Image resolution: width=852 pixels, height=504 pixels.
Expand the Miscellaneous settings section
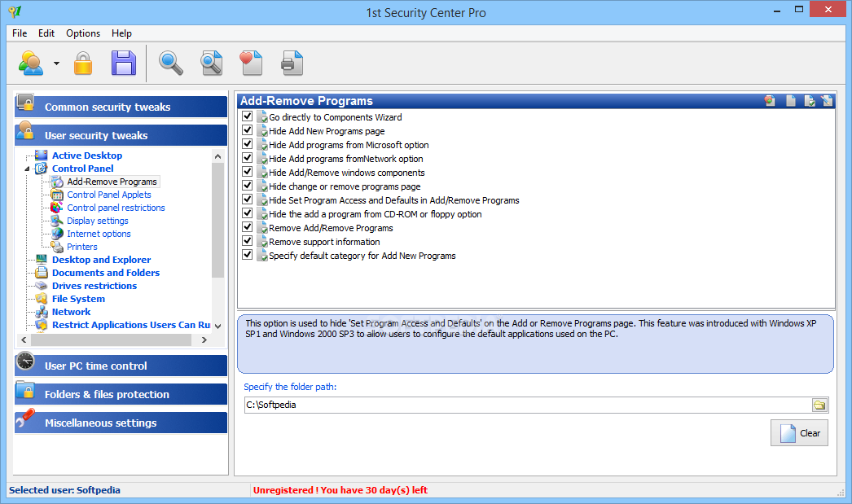click(x=121, y=423)
